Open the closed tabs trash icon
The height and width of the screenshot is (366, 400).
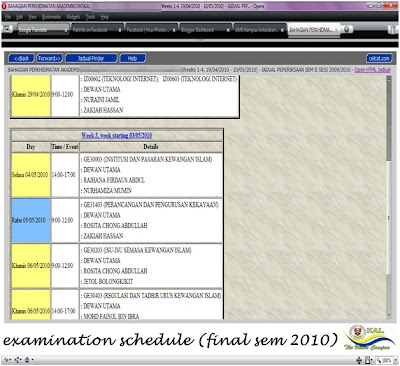coord(392,29)
